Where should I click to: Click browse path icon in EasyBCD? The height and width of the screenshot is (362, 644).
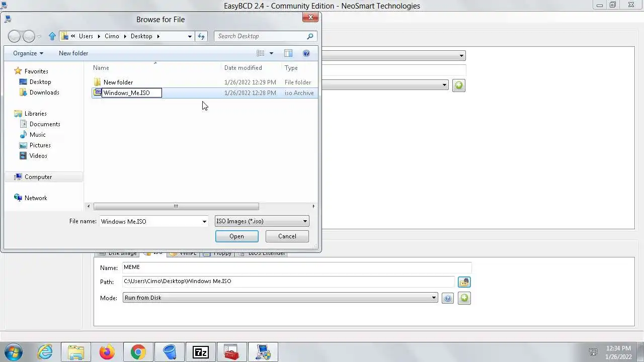(x=464, y=282)
